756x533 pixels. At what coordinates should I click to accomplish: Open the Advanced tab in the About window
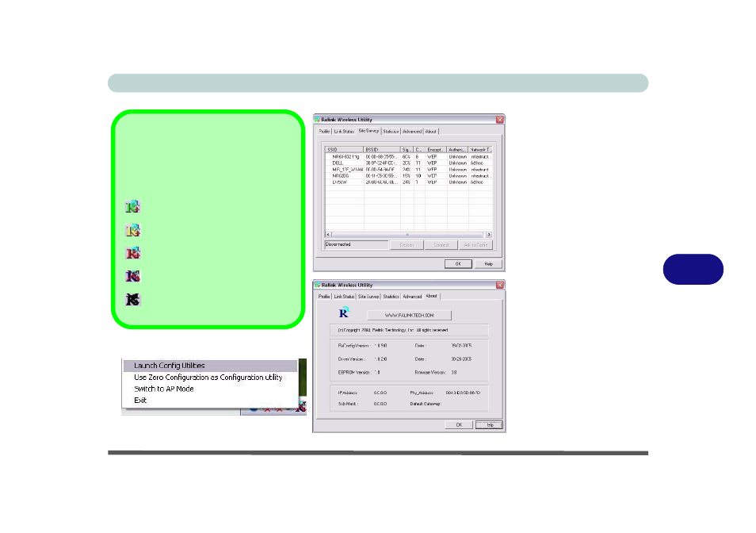point(412,297)
